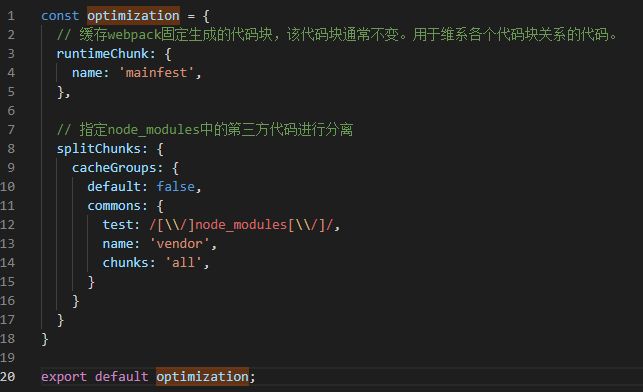
Task: Click the 'runtimeChunk' property name
Action: (x=103, y=54)
